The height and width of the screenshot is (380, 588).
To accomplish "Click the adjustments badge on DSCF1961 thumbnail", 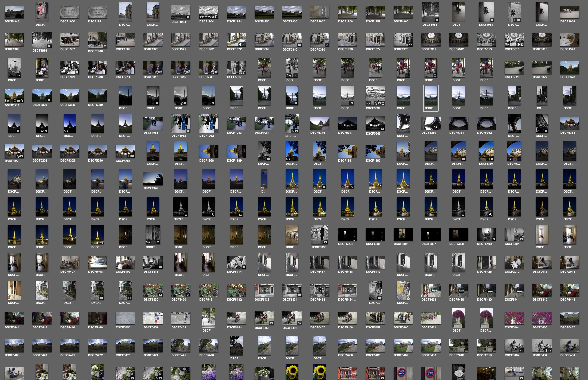I will (437, 20).
